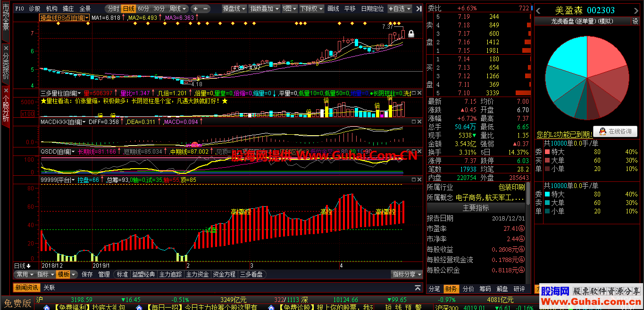644x310 pixels.
Task: Click the 日线 down-arrow at chart bottom
Action: pos(28,266)
